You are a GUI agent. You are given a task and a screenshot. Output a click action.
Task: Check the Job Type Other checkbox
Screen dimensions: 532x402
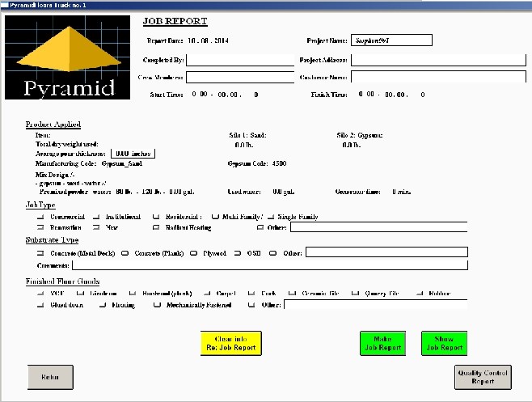260,227
